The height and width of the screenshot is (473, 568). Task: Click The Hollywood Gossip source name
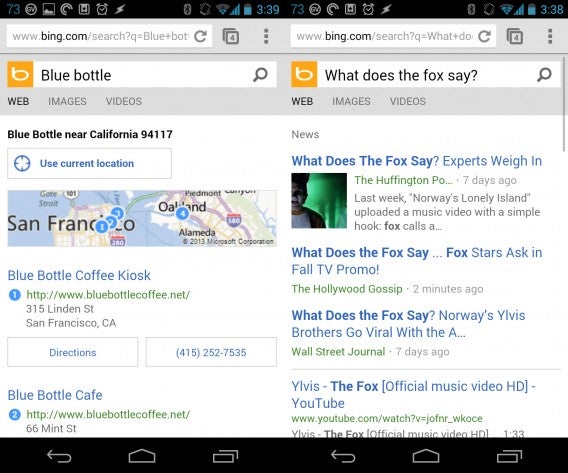[347, 289]
